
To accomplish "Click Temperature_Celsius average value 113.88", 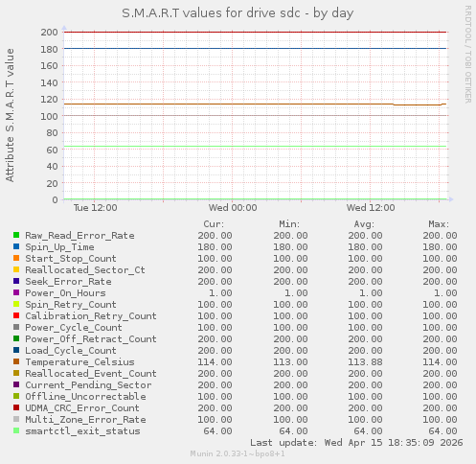I will (x=365, y=362).
